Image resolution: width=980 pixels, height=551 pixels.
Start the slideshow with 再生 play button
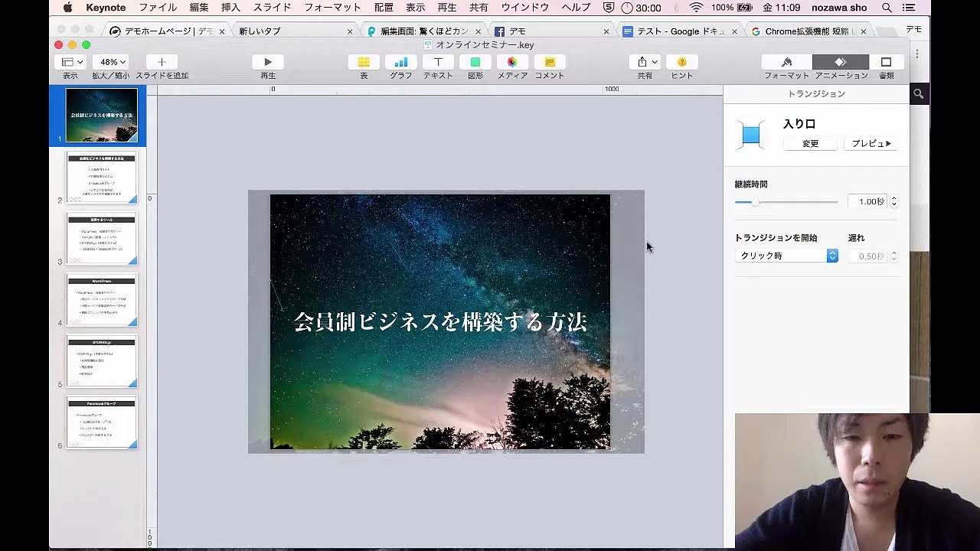(x=268, y=62)
